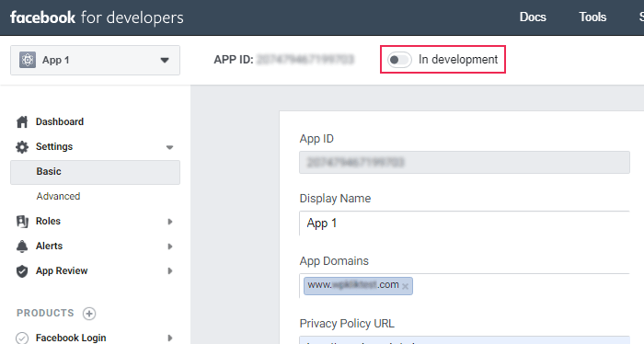
Task: Click the facebook for developers logo
Action: pyautogui.click(x=97, y=17)
